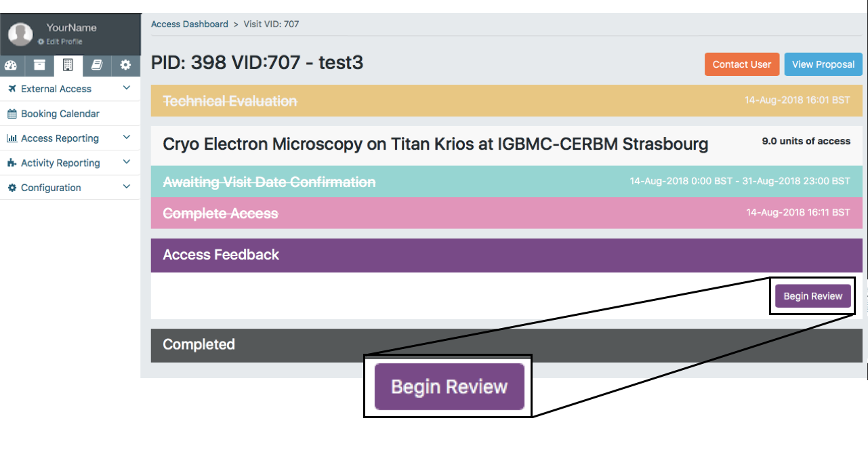Screen dimensions: 868x450
Task: Follow the Access Dashboard breadcrumb link
Action: (x=190, y=24)
